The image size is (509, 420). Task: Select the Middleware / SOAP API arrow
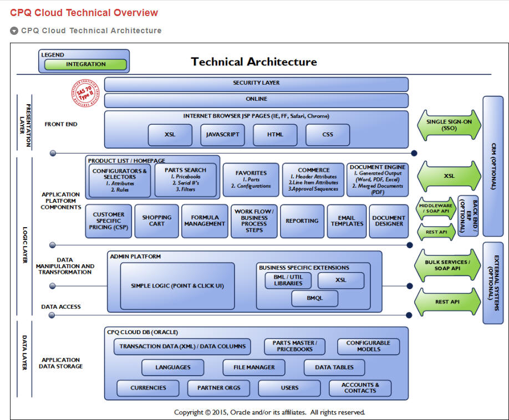point(436,209)
